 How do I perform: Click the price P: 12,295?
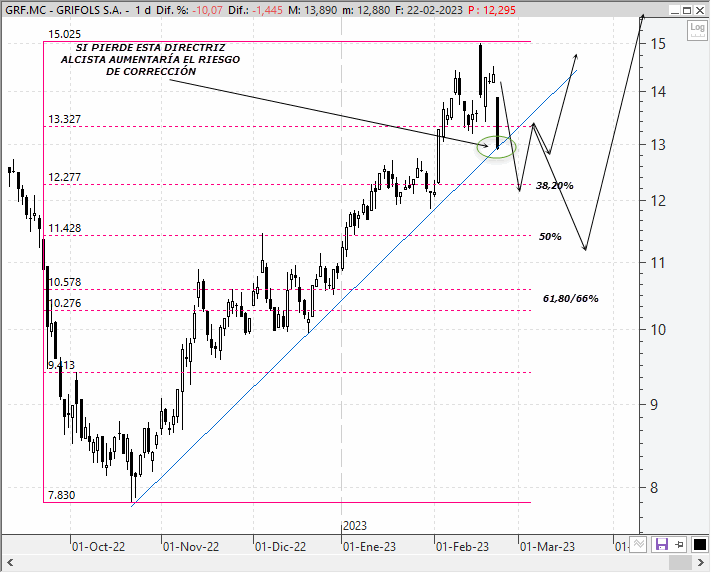[492, 10]
